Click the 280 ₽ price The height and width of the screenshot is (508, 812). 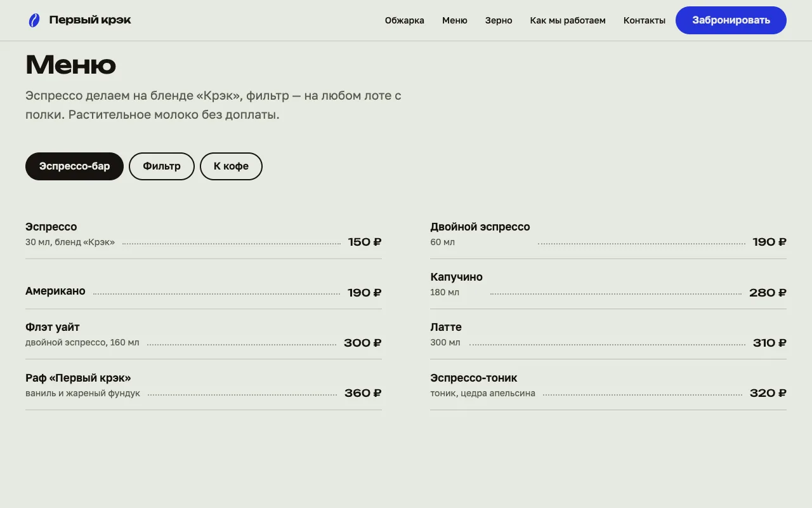768,293
